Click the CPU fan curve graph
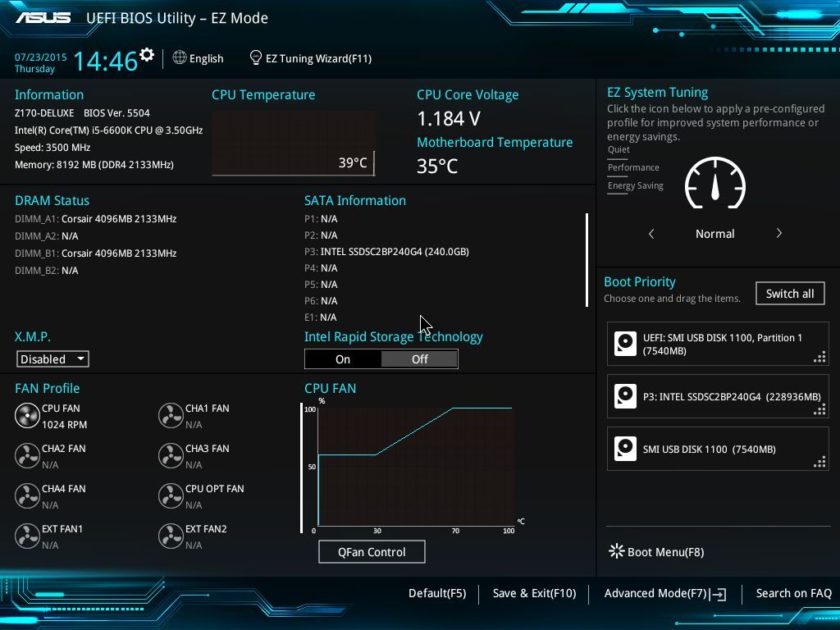This screenshot has height=630, width=840. pos(416,466)
